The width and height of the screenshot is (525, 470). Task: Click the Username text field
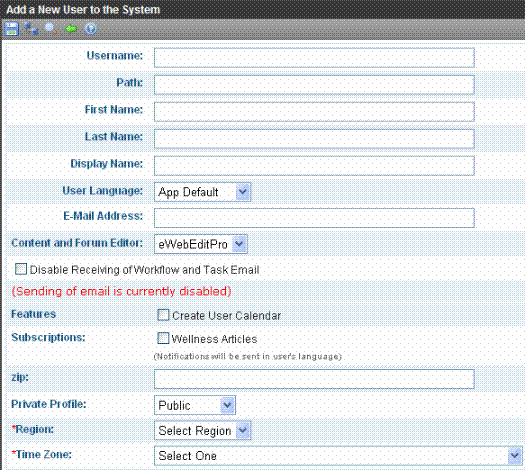(x=314, y=58)
